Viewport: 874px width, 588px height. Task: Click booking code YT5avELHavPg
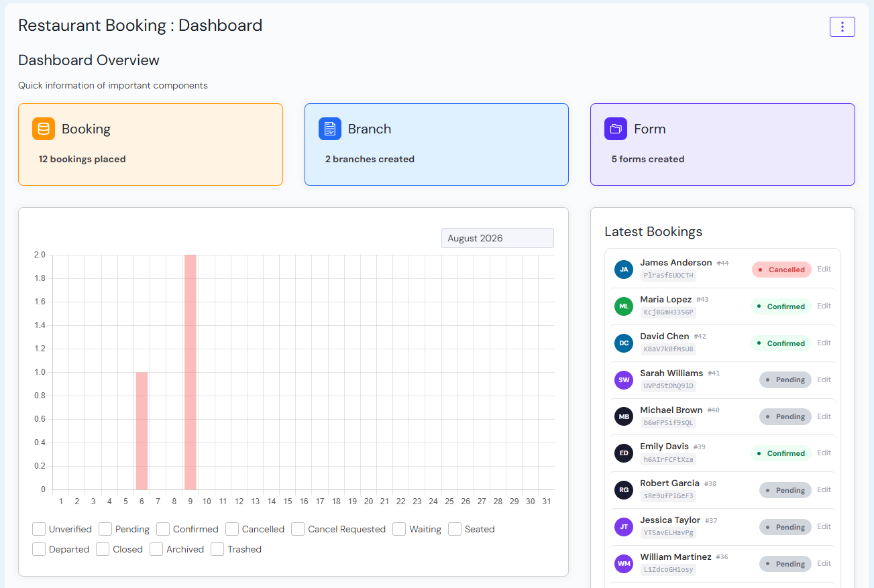pos(668,533)
